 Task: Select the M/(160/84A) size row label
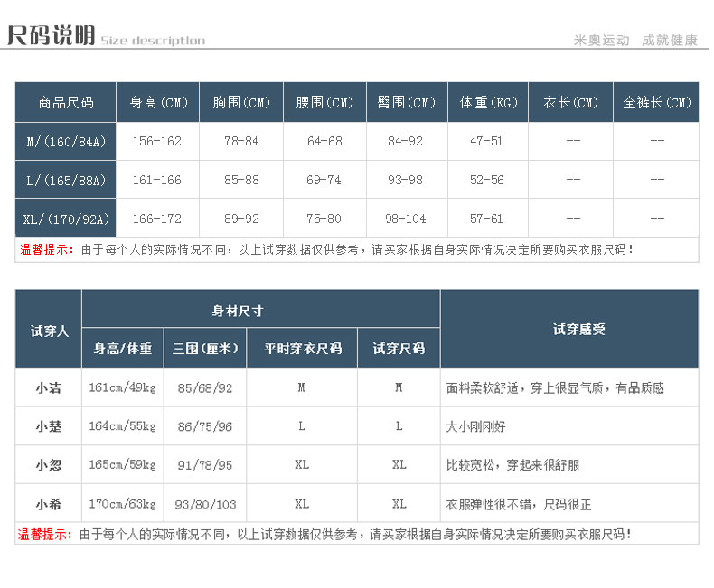click(66, 142)
